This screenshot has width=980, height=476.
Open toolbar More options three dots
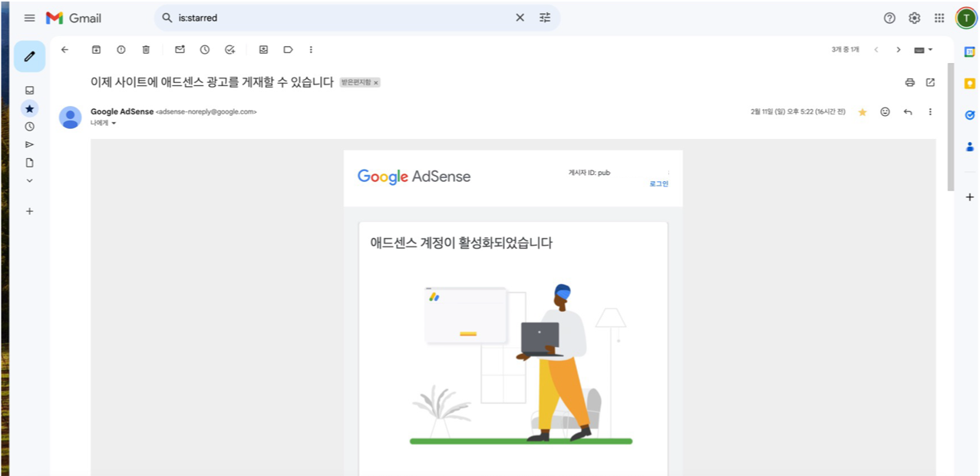(311, 49)
